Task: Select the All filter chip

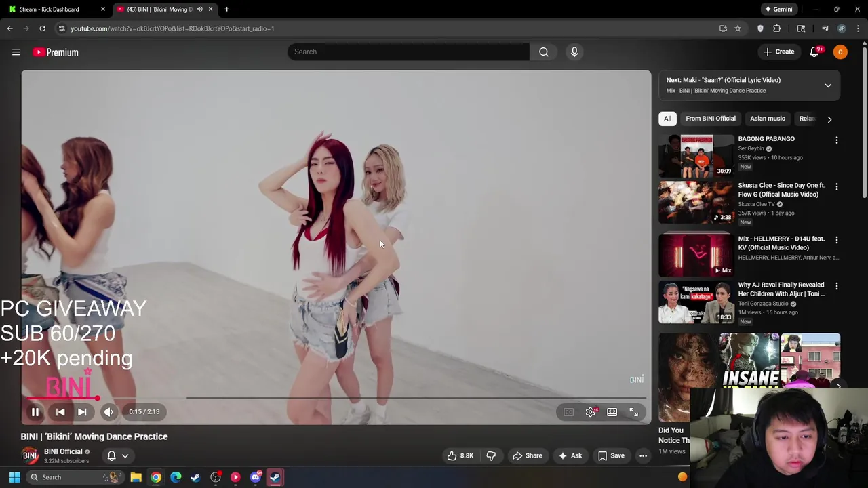Action: coord(667,119)
